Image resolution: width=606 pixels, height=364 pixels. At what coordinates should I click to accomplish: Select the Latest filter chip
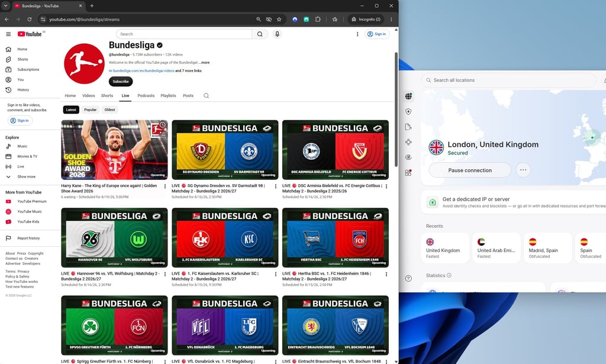pos(71,109)
